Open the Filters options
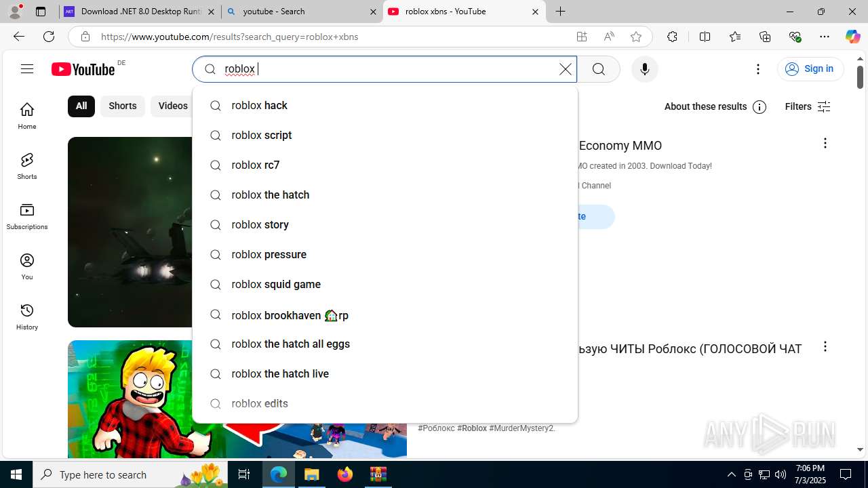Image resolution: width=868 pixels, height=488 pixels. point(808,106)
